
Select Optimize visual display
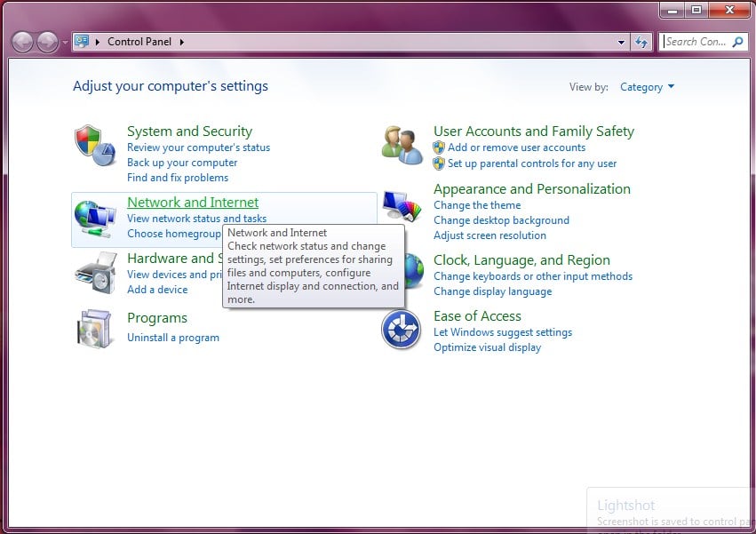(487, 347)
